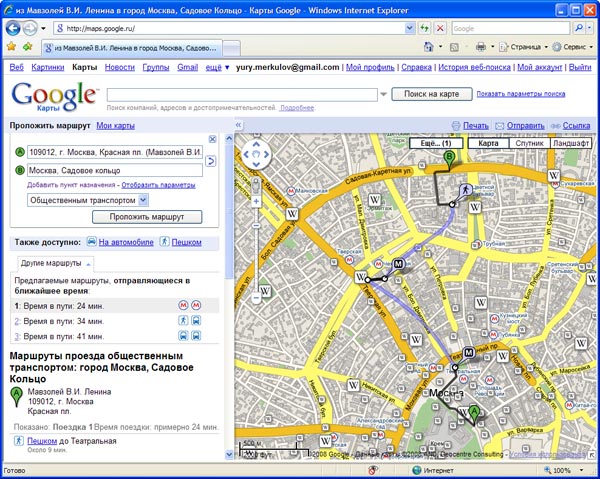
Task: Click the Пешком link under Также доступно
Action: (x=186, y=242)
